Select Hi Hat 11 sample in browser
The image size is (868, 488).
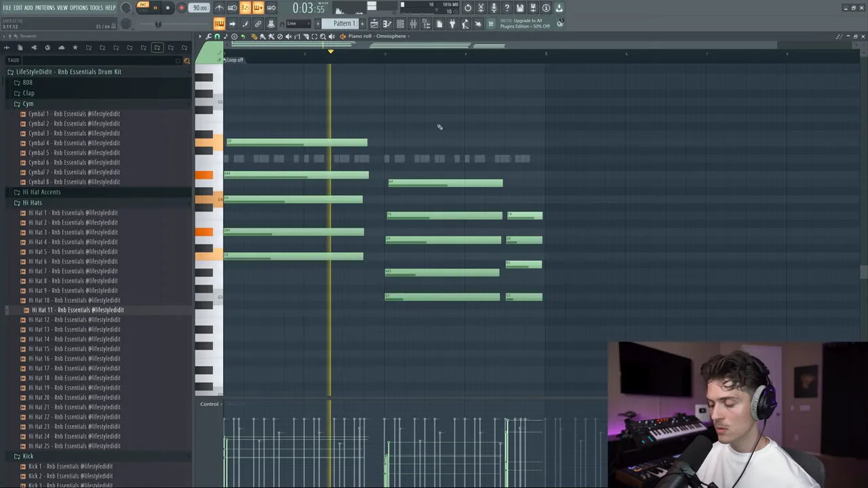[77, 310]
